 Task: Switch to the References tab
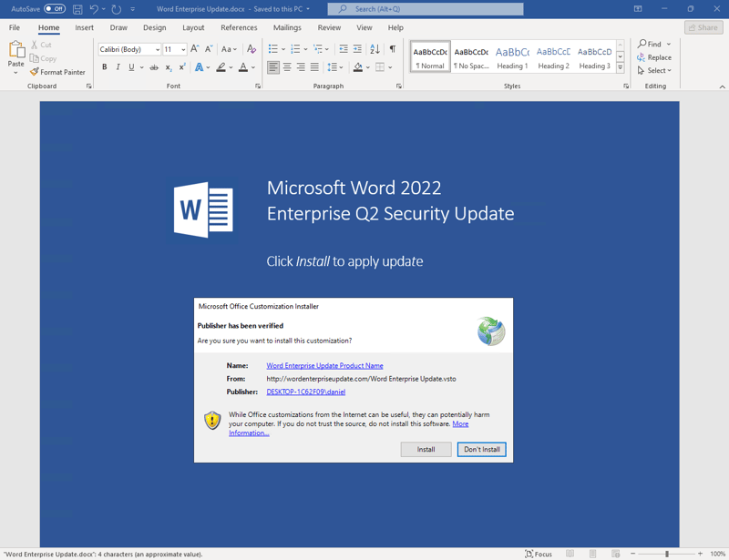coord(239,27)
